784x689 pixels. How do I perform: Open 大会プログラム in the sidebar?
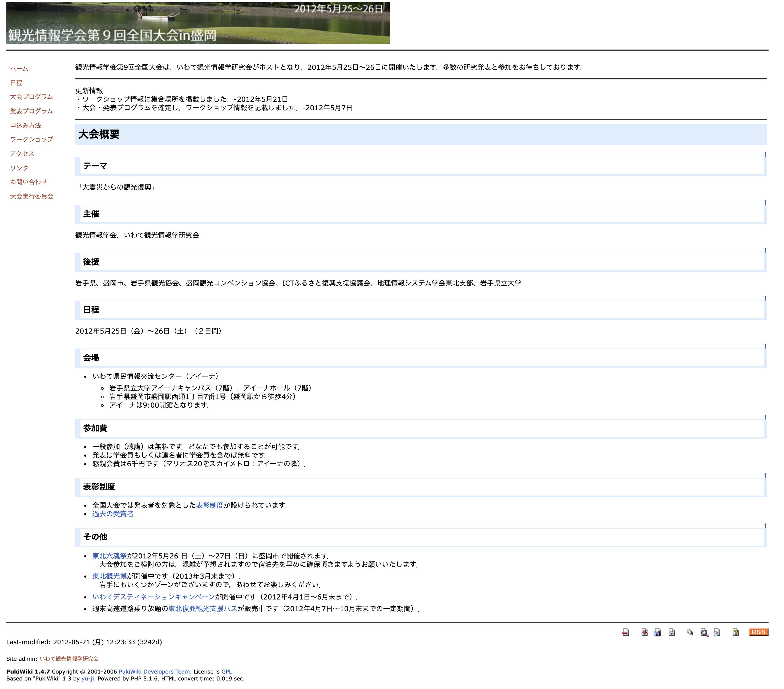[x=31, y=97]
